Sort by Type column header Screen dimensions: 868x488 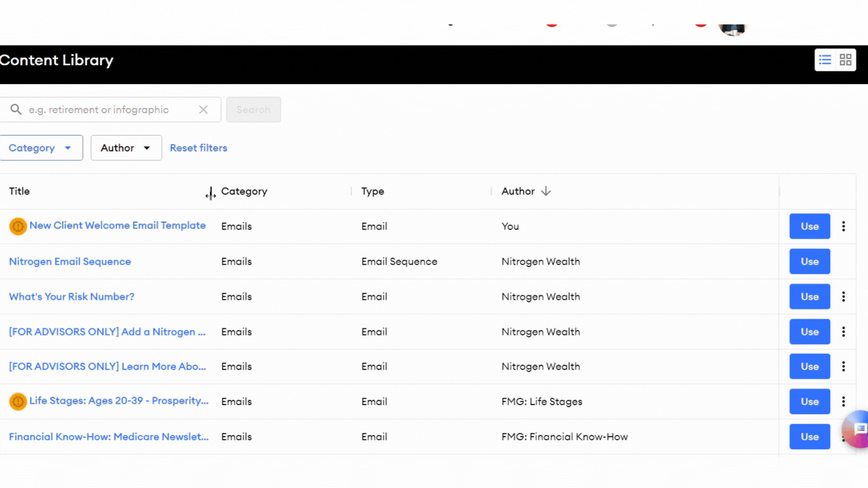pyautogui.click(x=373, y=191)
